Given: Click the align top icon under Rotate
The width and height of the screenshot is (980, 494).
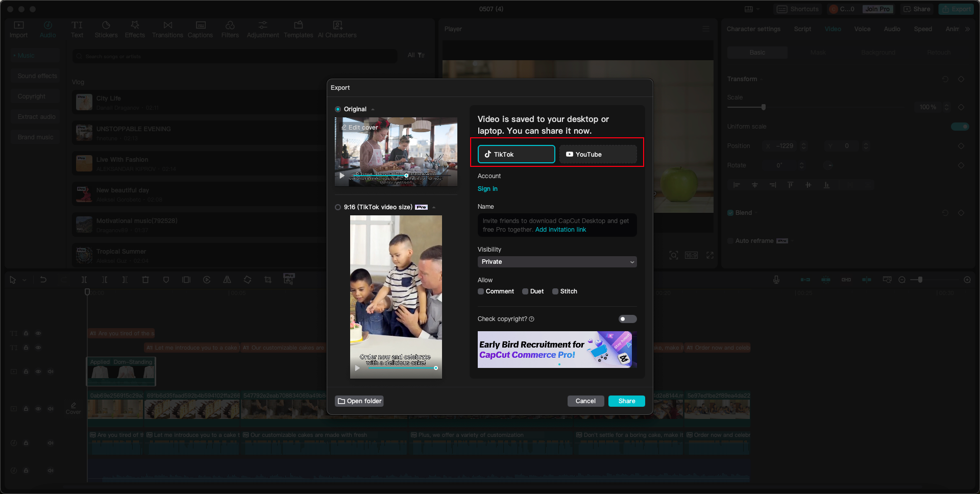Looking at the screenshot, I should coord(790,185).
